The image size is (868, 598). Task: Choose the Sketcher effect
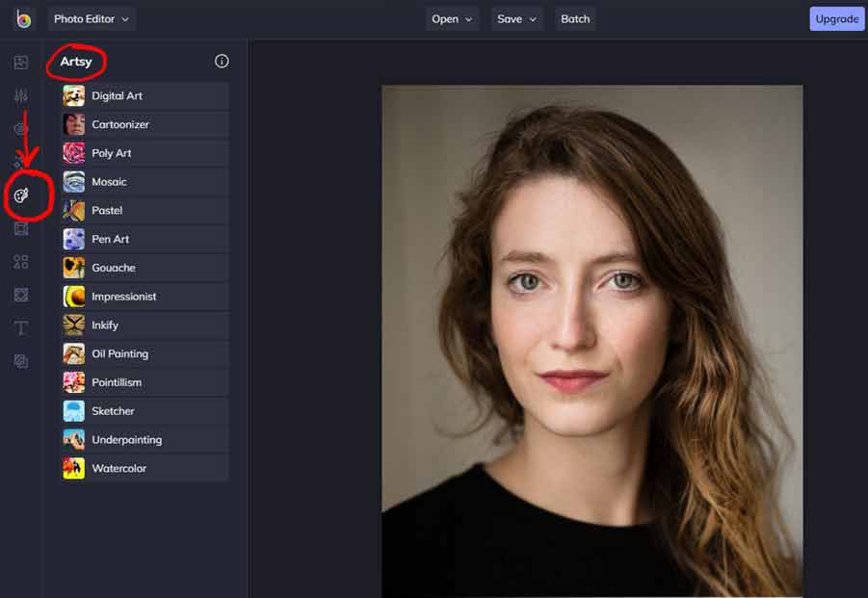pyautogui.click(x=145, y=411)
